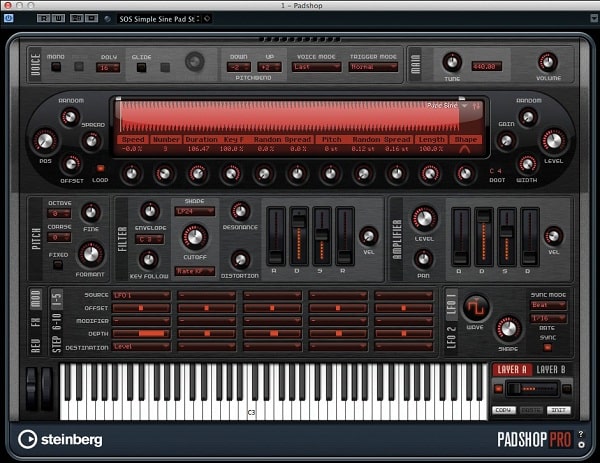Click the Layer A/B mix slider
600x463 pixels.
532,389
